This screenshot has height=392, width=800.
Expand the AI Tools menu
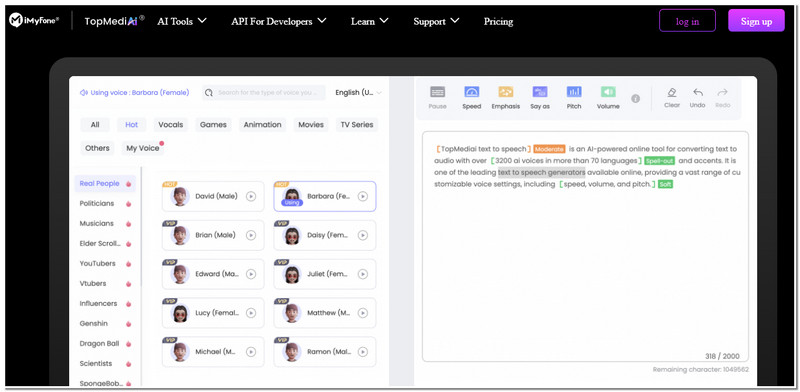pos(182,21)
